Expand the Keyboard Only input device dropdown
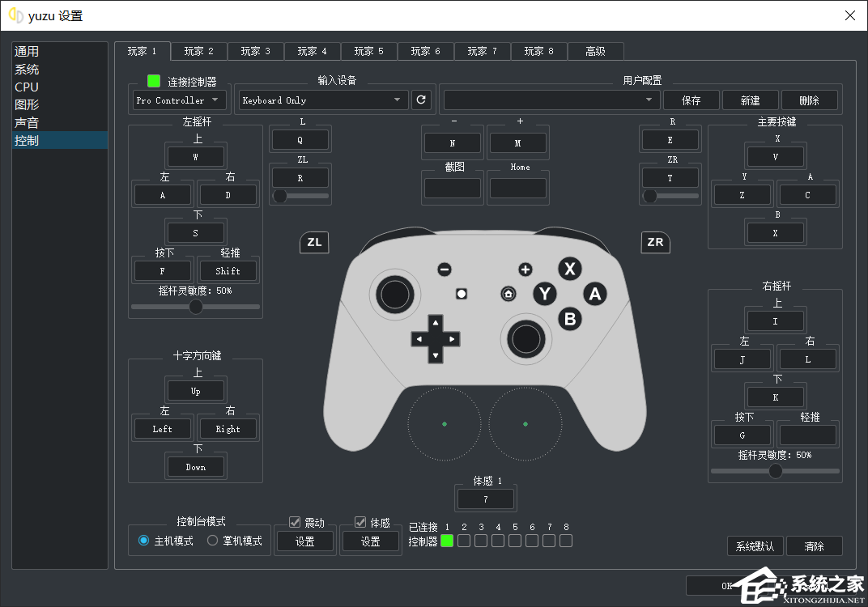868x607 pixels. 322,100
